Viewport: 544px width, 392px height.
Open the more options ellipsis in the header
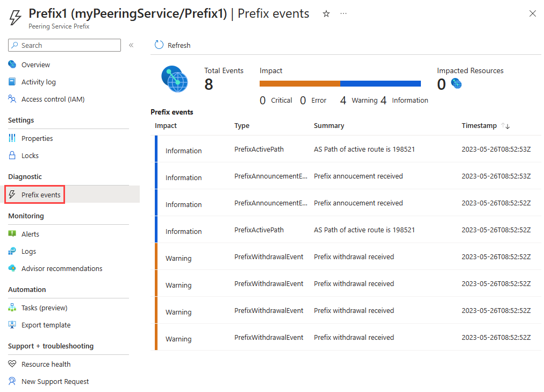pyautogui.click(x=343, y=14)
